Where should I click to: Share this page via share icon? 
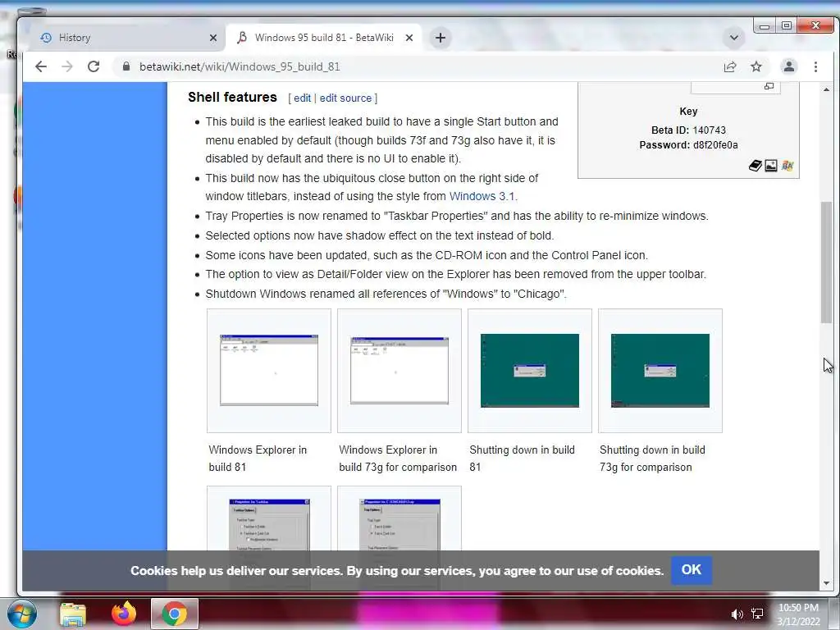point(729,66)
